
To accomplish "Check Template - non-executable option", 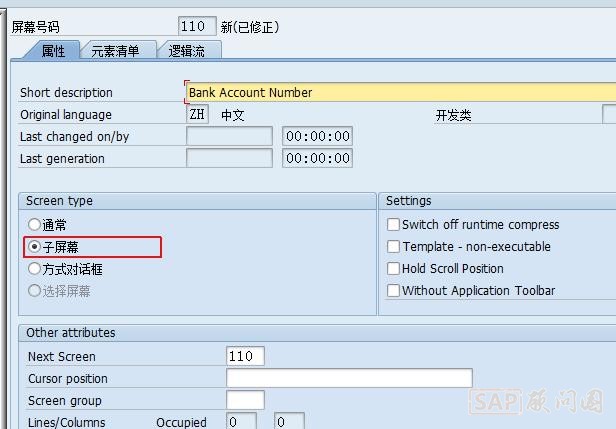I will [x=394, y=247].
